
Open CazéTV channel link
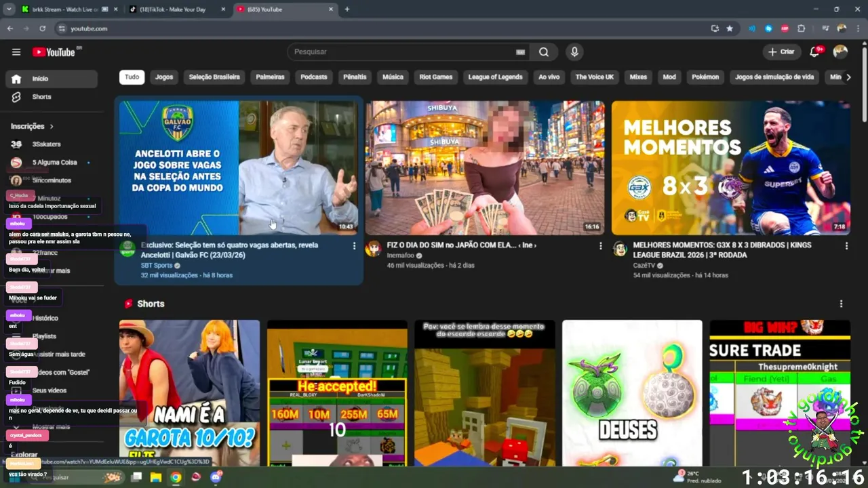644,266
